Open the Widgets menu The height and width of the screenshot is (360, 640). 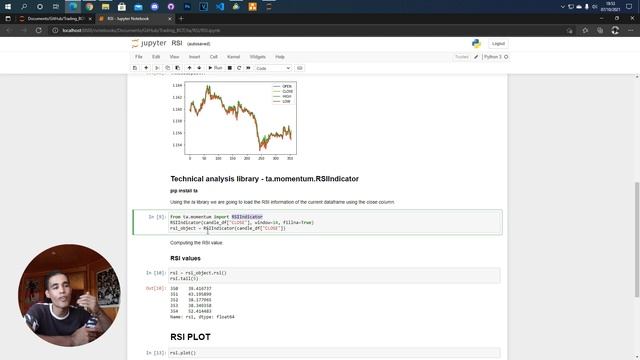258,57
